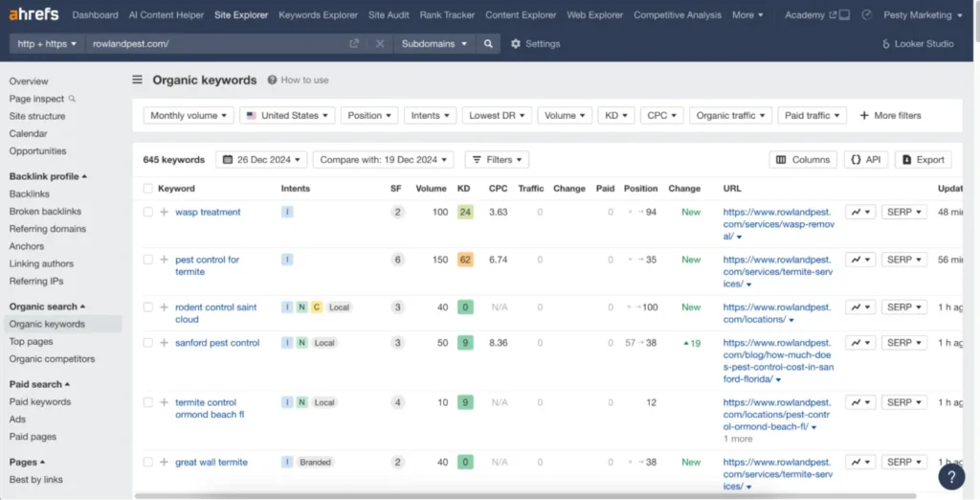Click the search magnifier button beside Subdomains
The height and width of the screenshot is (500, 980).
(488, 44)
